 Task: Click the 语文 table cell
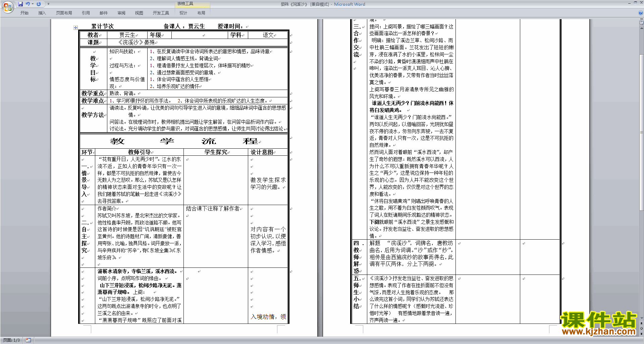[268, 35]
